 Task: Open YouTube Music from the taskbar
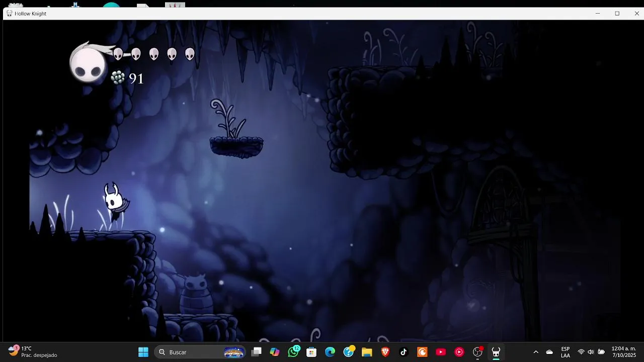click(459, 352)
